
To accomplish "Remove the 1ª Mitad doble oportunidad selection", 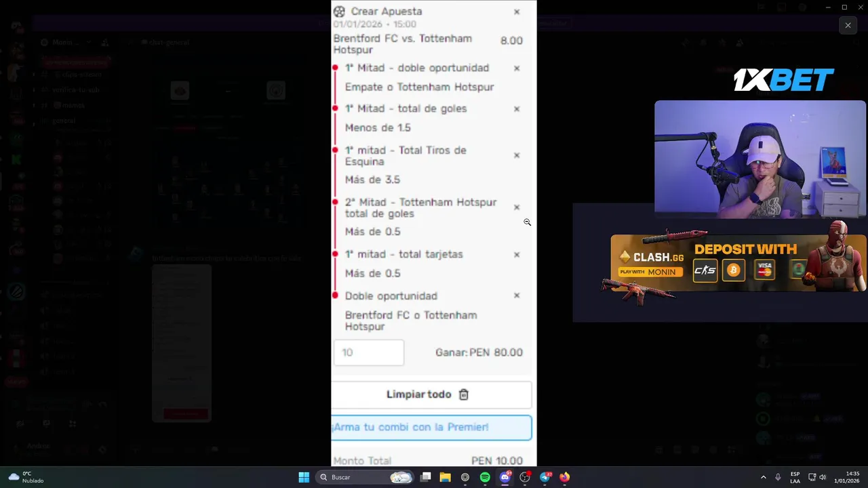I will coord(517,68).
